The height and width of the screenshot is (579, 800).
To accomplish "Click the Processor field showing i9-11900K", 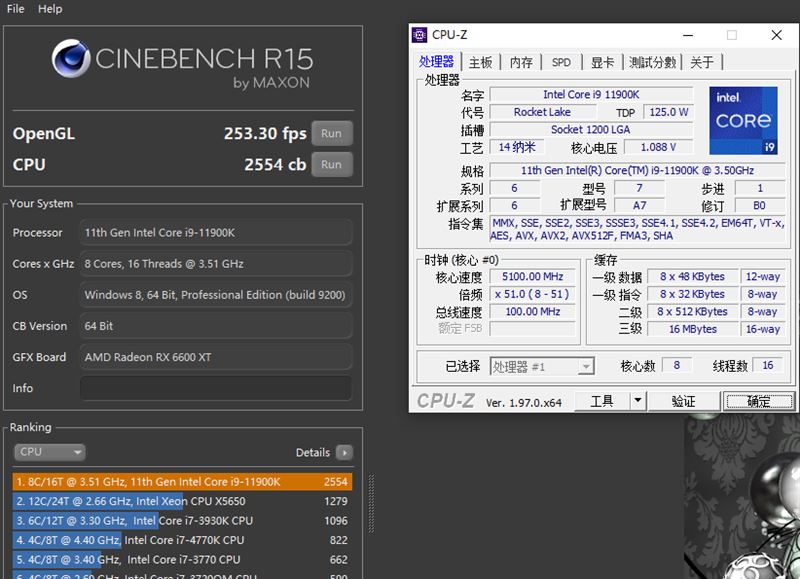I will (x=215, y=233).
